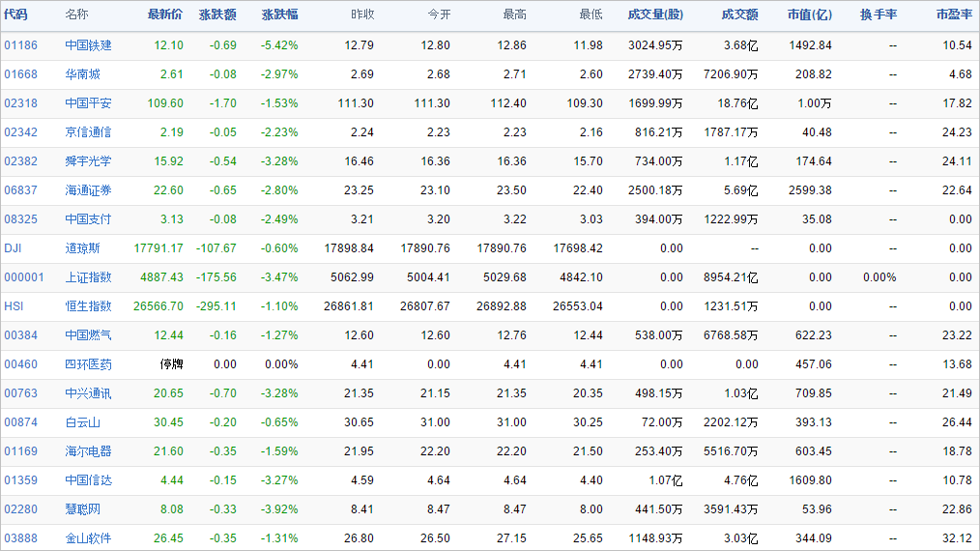Select 中兴通讯 day low 20.35

pos(589,393)
